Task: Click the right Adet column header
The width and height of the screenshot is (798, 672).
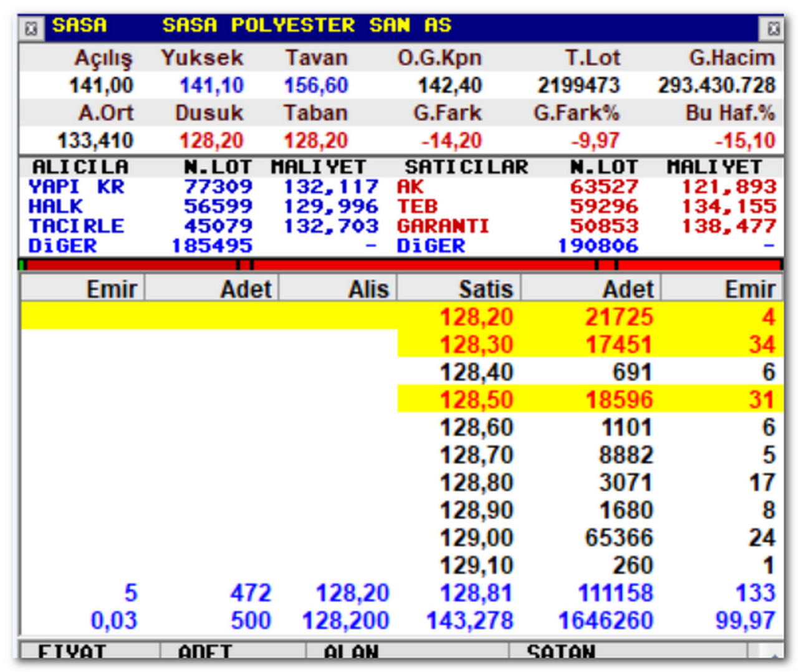Action: tap(591, 289)
